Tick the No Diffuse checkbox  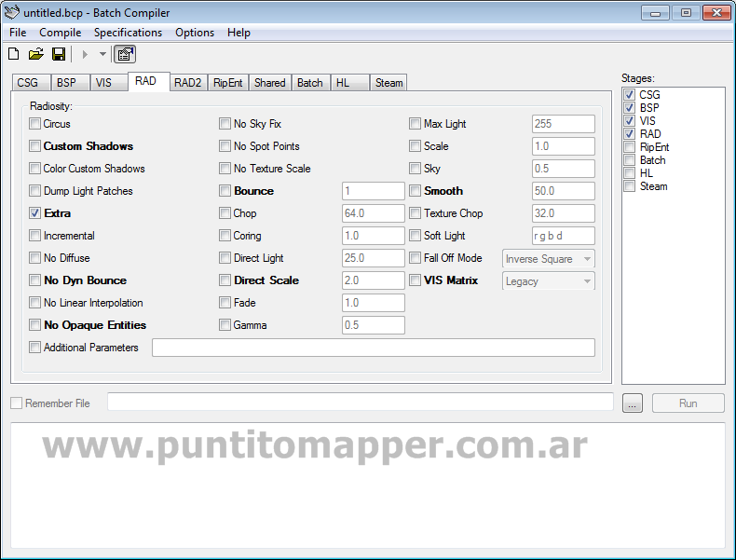pos(34,258)
